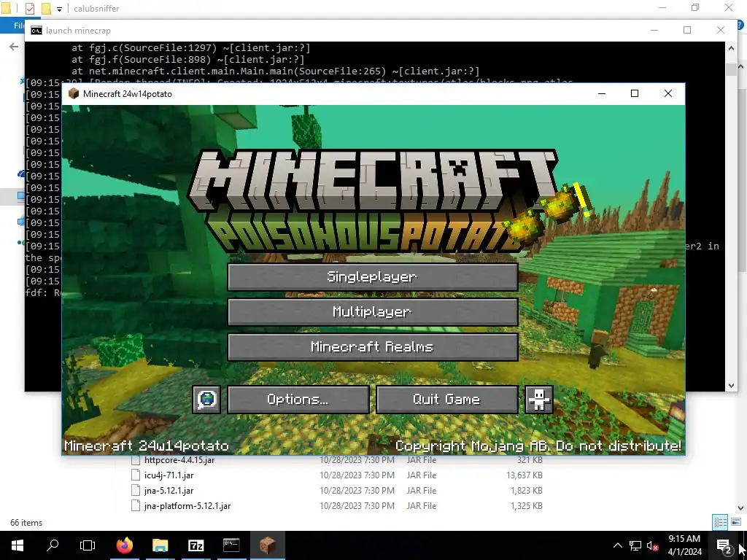Viewport: 747px width, 560px height.
Task: Click the Mojang copyright credits text
Action: [x=538, y=446]
